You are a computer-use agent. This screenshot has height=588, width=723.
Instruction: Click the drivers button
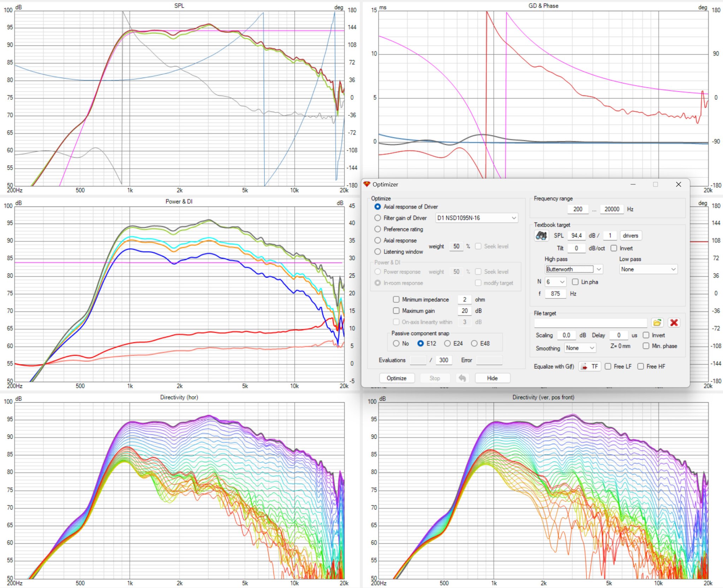coord(630,236)
